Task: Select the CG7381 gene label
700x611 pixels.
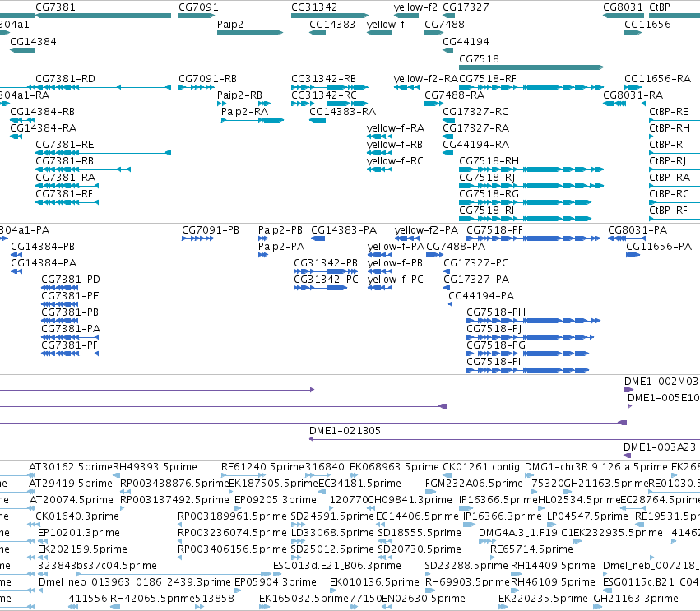Action: 55,7
